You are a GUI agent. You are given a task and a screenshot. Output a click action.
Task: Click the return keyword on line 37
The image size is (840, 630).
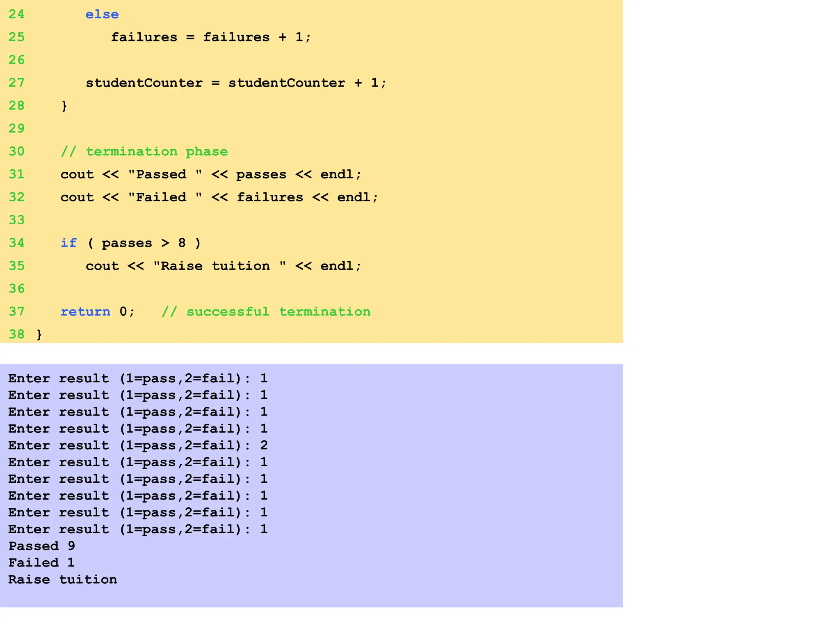85,312
